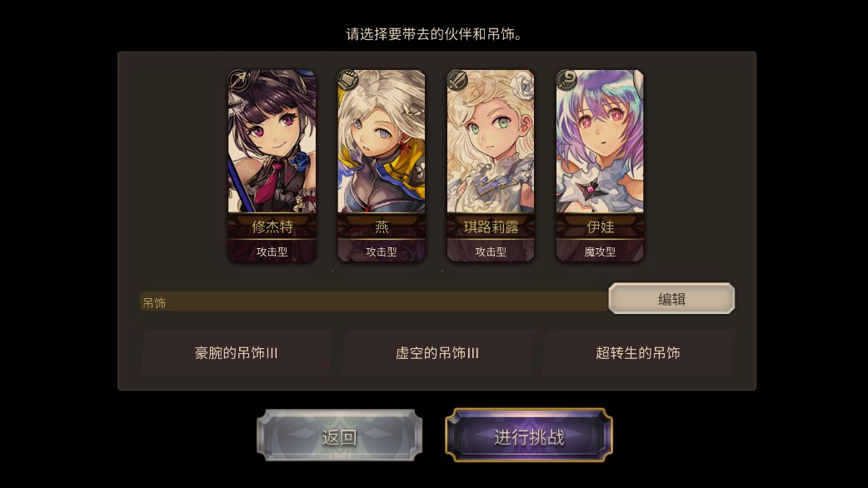Open the 编辑 pendant editor
The image size is (868, 488).
click(671, 299)
